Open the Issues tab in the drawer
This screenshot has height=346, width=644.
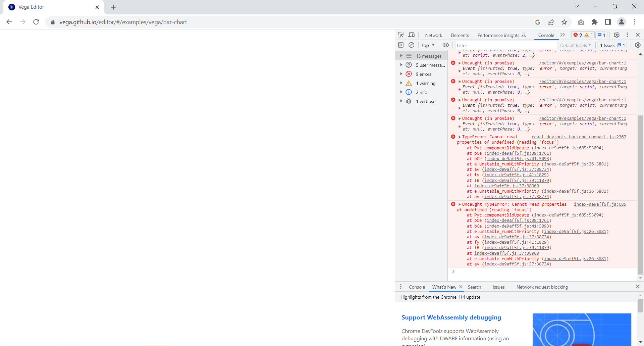(x=498, y=287)
